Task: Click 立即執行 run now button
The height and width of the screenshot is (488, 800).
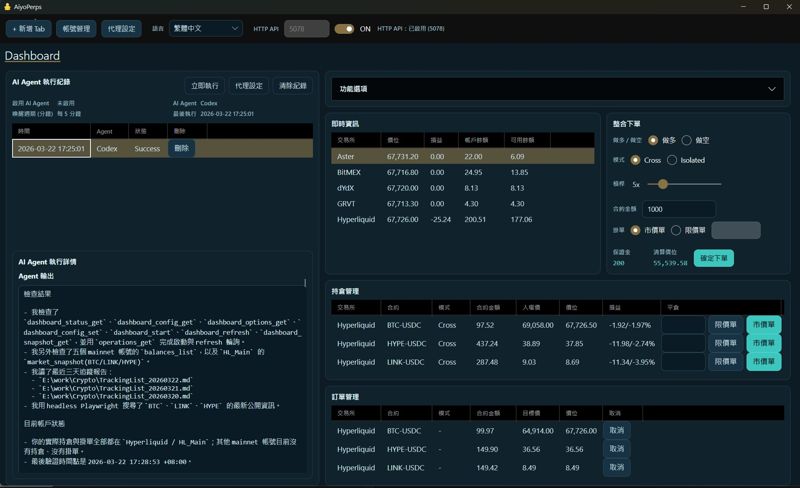Action: click(205, 86)
